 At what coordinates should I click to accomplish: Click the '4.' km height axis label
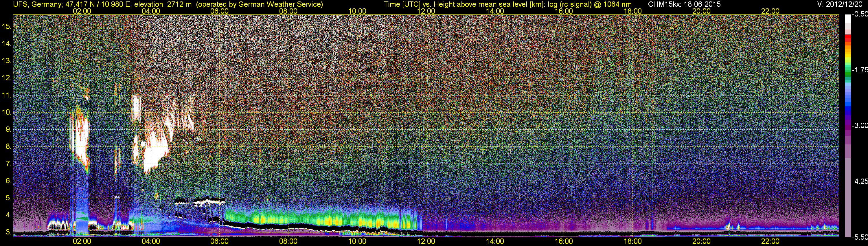tap(9, 215)
